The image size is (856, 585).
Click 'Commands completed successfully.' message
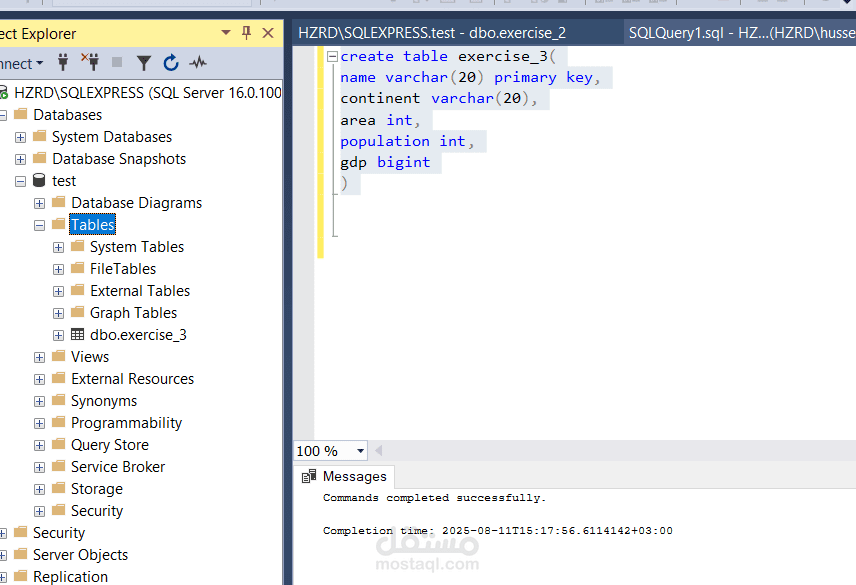click(x=434, y=498)
